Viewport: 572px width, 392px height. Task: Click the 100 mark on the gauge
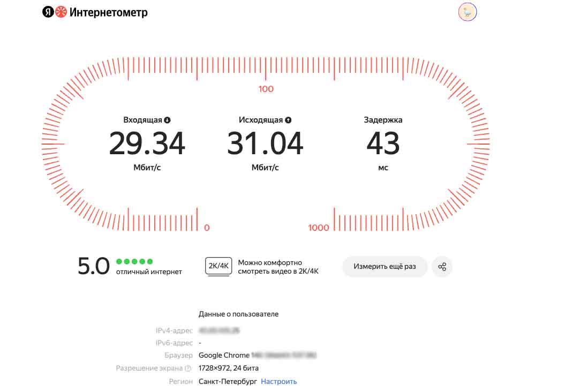(x=266, y=89)
